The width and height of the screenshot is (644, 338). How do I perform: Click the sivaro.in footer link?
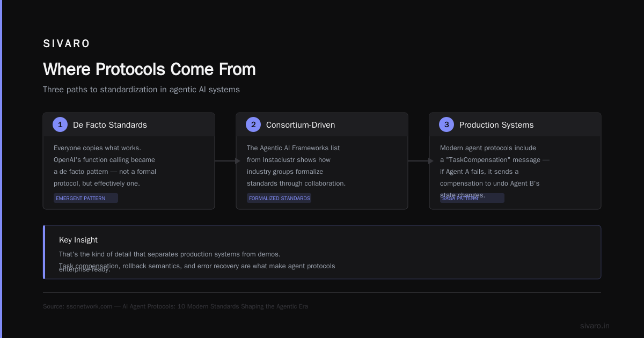(595, 326)
